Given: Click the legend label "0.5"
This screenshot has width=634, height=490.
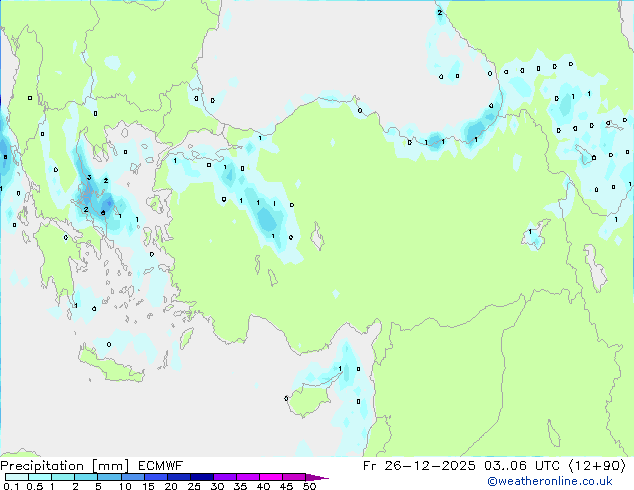Looking at the screenshot, I should tap(34, 486).
